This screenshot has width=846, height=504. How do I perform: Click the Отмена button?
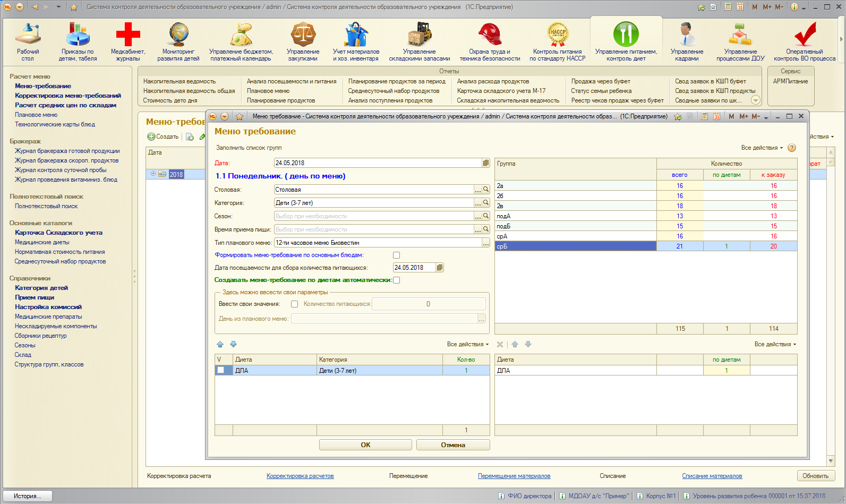point(453,445)
